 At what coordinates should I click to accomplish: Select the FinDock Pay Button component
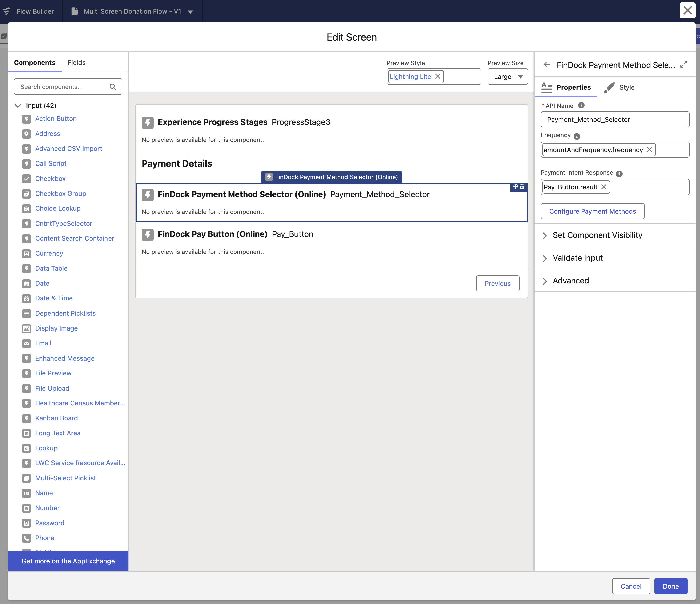(331, 242)
